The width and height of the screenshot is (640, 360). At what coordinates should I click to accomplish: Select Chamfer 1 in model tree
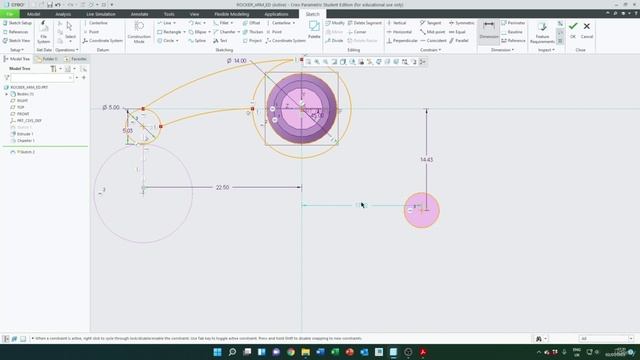click(22, 140)
